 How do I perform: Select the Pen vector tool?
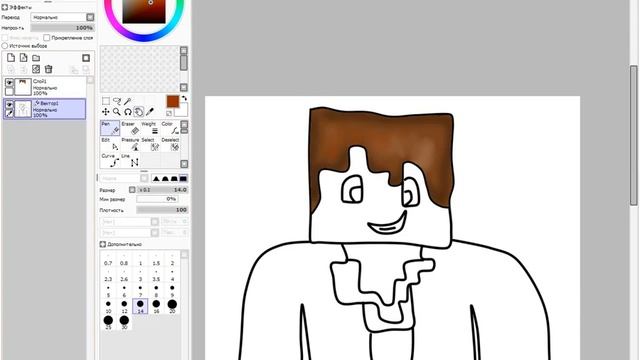pyautogui.click(x=110, y=128)
